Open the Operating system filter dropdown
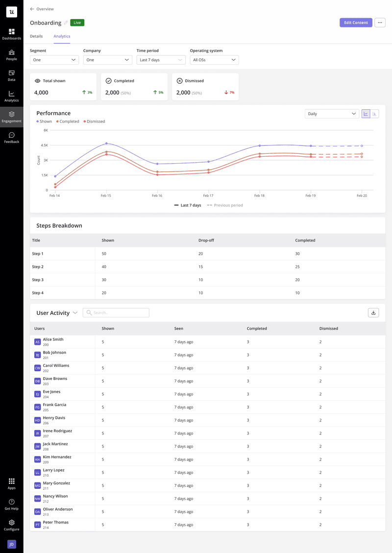This screenshot has height=553, width=392. [214, 59]
